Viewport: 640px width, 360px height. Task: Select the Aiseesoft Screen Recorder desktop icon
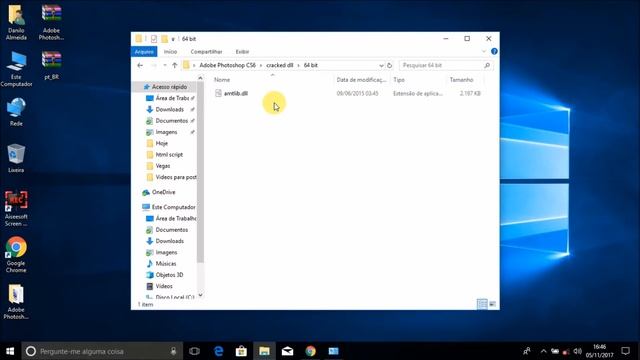click(x=16, y=208)
